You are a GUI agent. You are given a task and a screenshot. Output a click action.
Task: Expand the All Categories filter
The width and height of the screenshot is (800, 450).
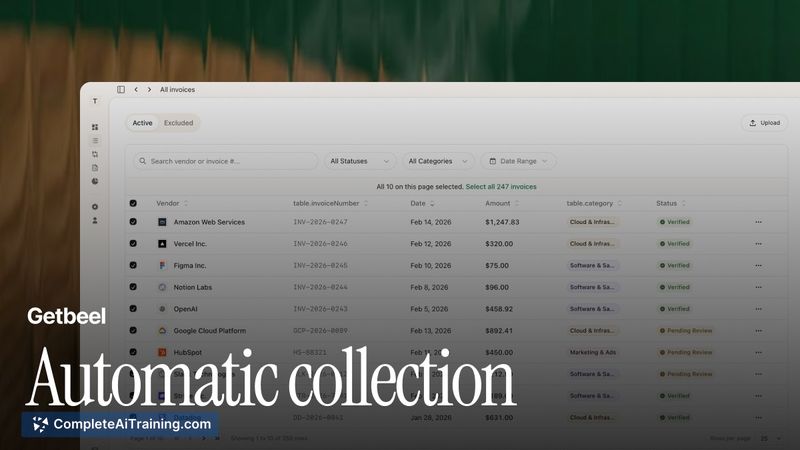[439, 161]
